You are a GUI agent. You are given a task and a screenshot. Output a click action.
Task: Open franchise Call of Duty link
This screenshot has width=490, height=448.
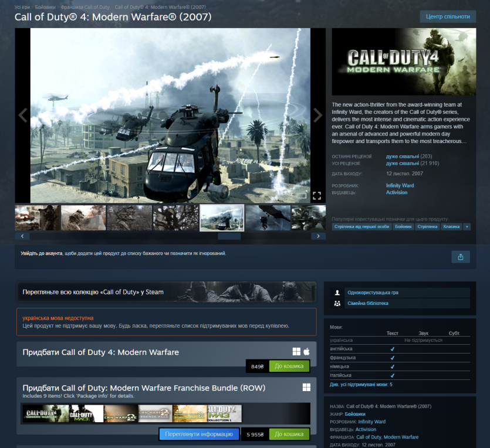(x=369, y=437)
